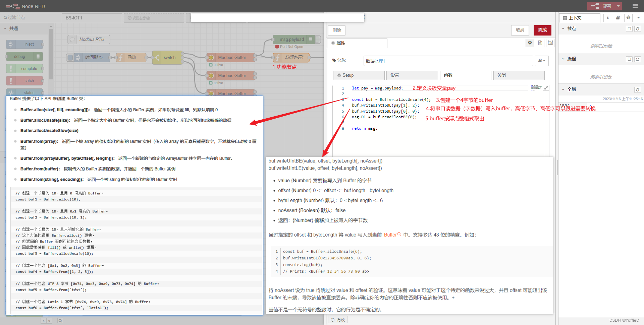Select the msg.payload debug node
This screenshot has width=644, height=325.
[x=293, y=39]
